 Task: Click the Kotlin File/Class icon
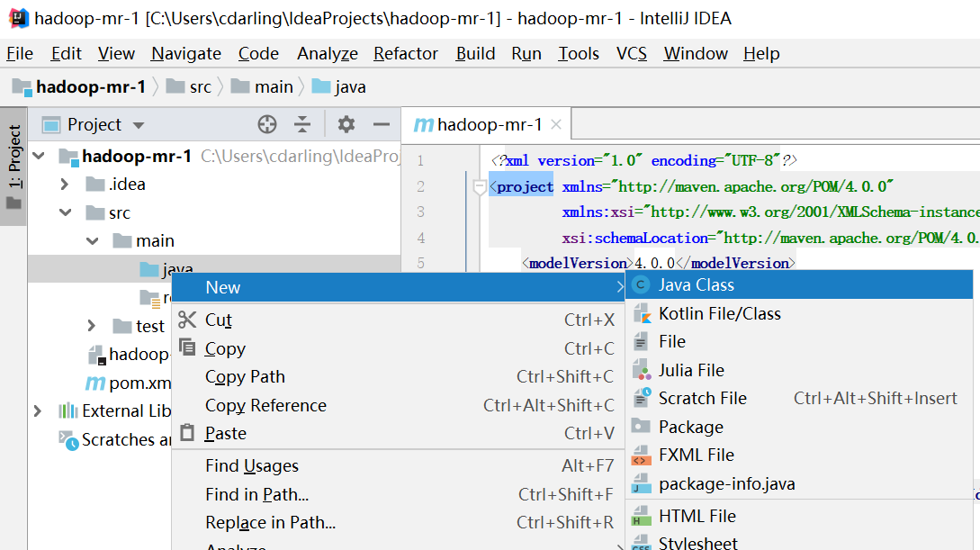click(642, 313)
